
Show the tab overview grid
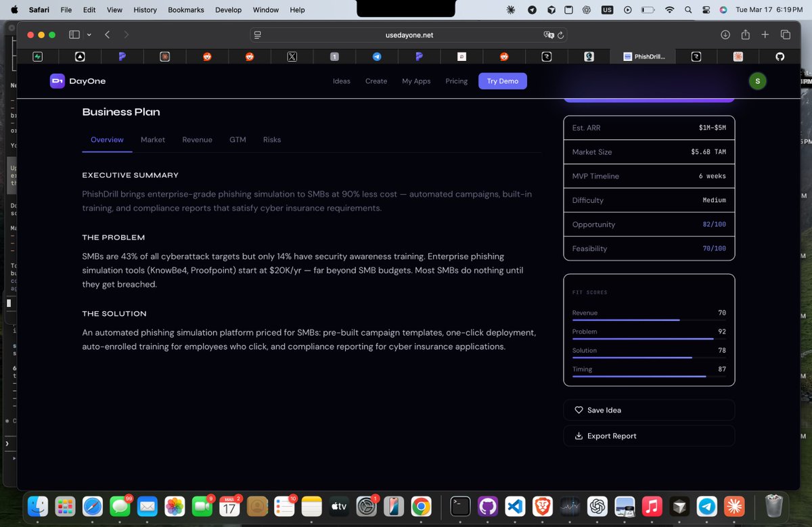pyautogui.click(x=786, y=35)
